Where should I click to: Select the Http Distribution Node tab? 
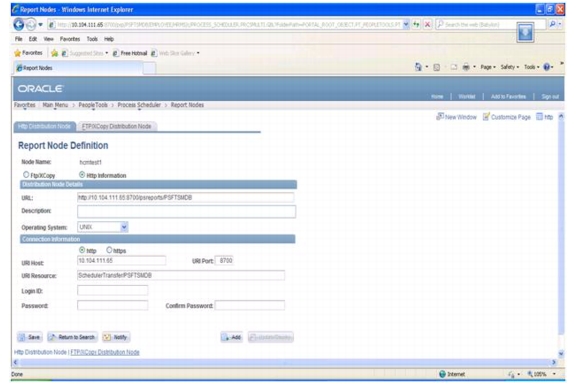[44, 126]
